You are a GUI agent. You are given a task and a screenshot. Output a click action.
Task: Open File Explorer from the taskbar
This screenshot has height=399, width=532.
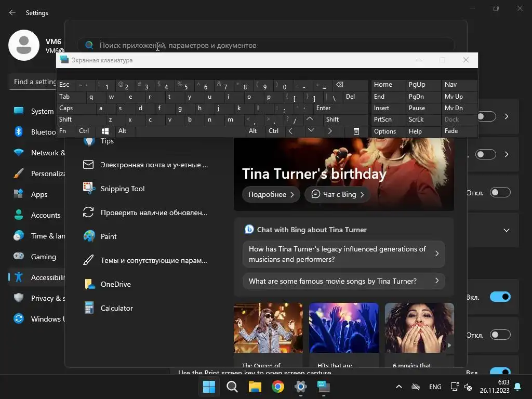255,387
